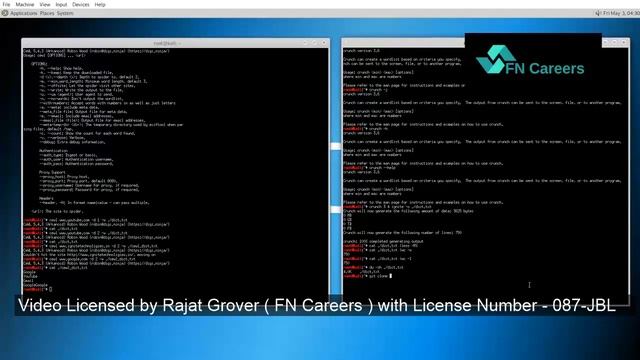The image size is (640, 360).
Task: Maximize the left terminal window
Action: pos(315,42)
